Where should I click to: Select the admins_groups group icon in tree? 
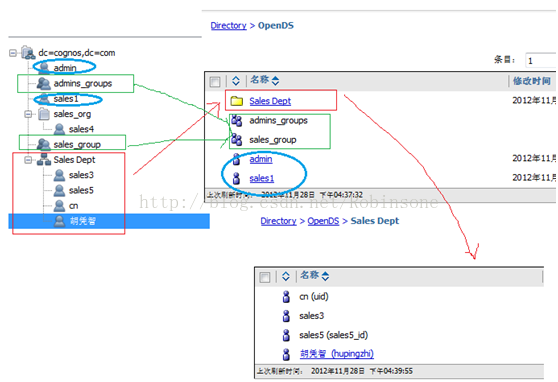[x=43, y=83]
